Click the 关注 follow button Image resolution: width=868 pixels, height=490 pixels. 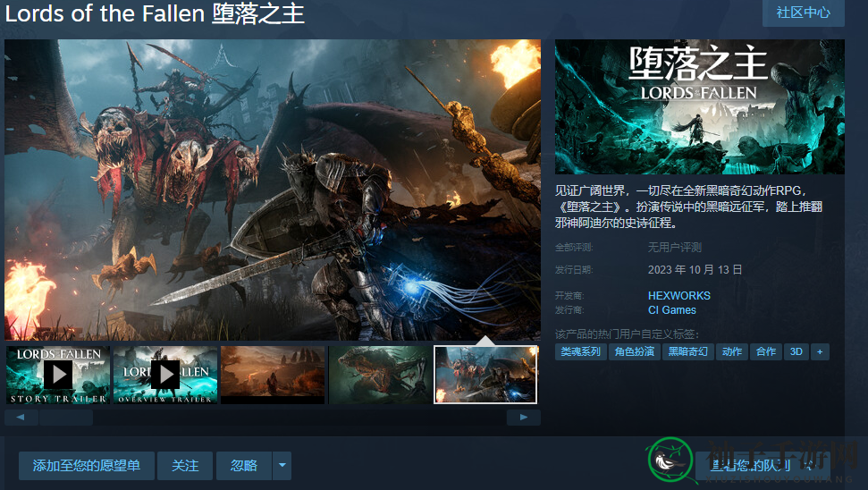click(x=185, y=466)
